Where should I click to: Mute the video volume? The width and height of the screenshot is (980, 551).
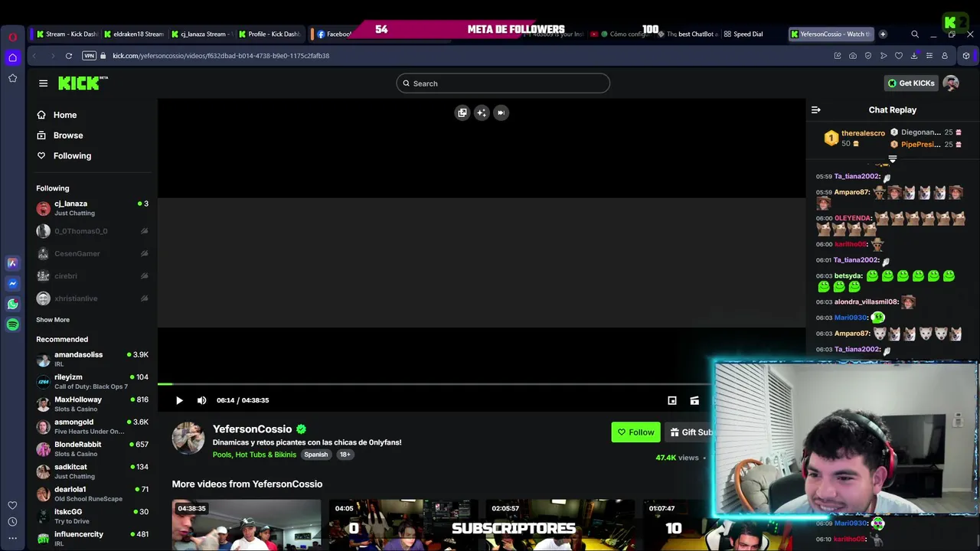201,400
